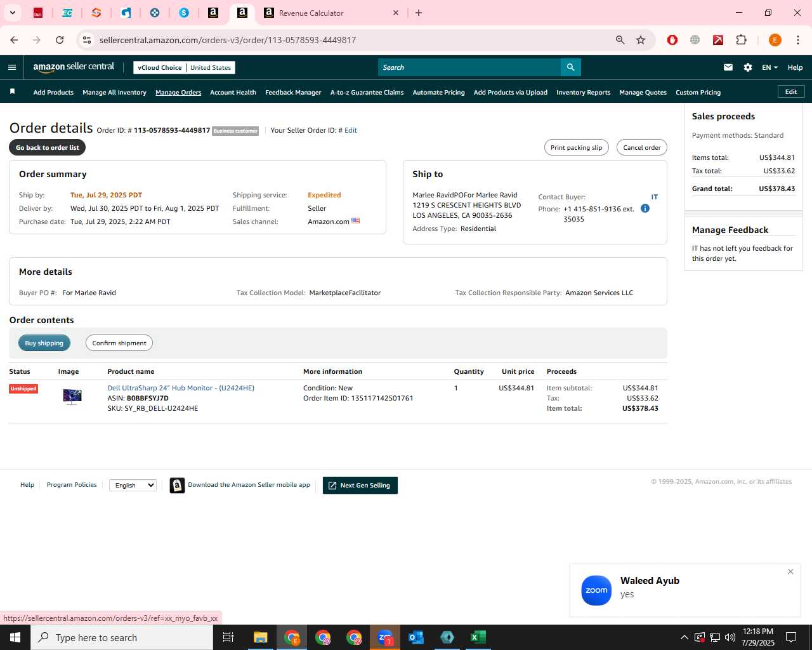This screenshot has height=650, width=812.
Task: Expand the browser tab search chevron
Action: tap(12, 13)
